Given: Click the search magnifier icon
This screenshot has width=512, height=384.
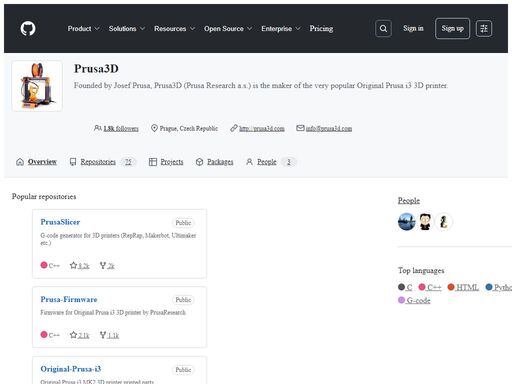Looking at the screenshot, I should point(383,29).
